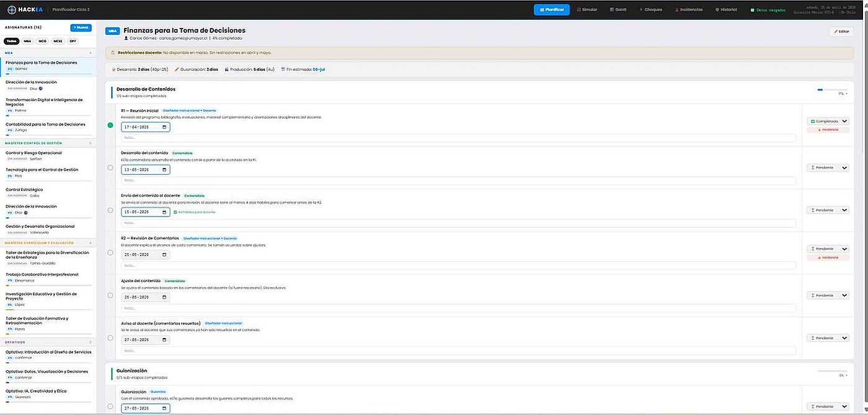This screenshot has height=415, width=868.
Task: Open calendar picker for Envío del contenido date
Action: pyautogui.click(x=164, y=212)
